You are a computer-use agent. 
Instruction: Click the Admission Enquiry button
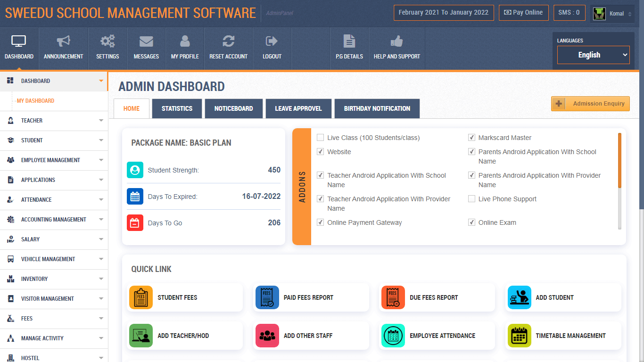tap(590, 103)
